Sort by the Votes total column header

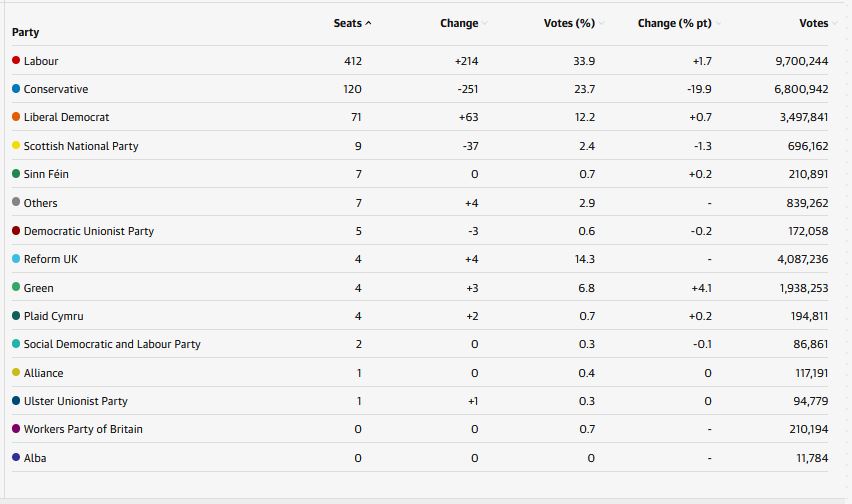pyautogui.click(x=813, y=24)
